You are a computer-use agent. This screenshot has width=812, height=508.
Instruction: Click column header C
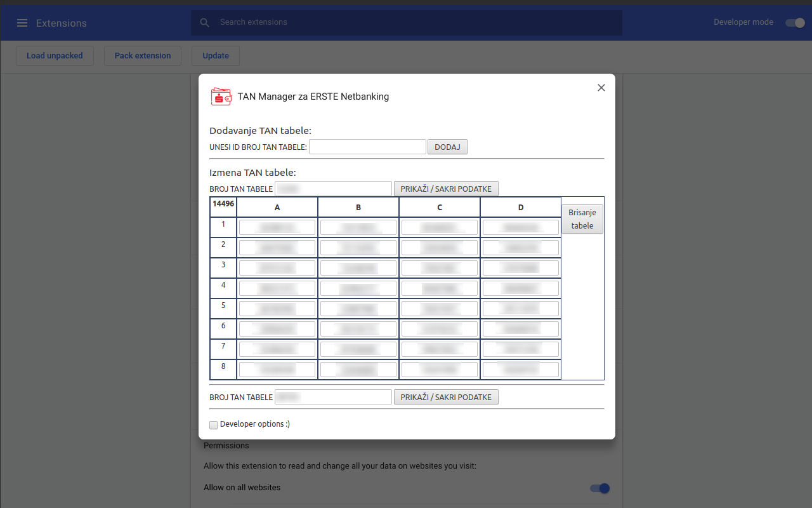click(x=440, y=208)
